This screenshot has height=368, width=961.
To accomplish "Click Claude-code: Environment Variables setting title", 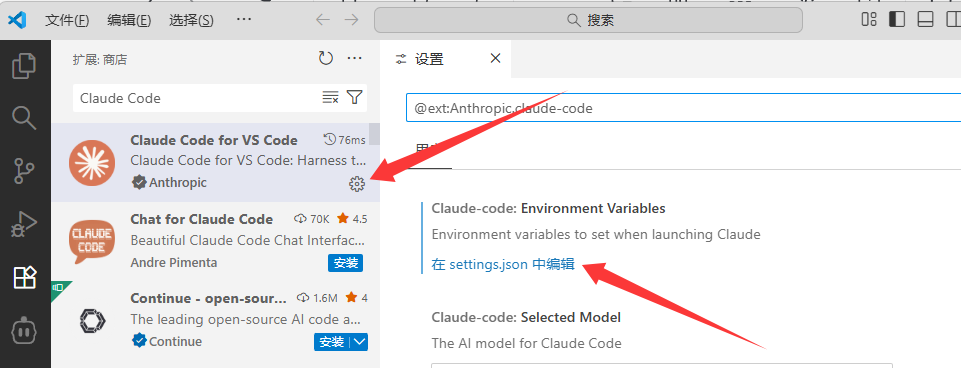I will tap(549, 209).
